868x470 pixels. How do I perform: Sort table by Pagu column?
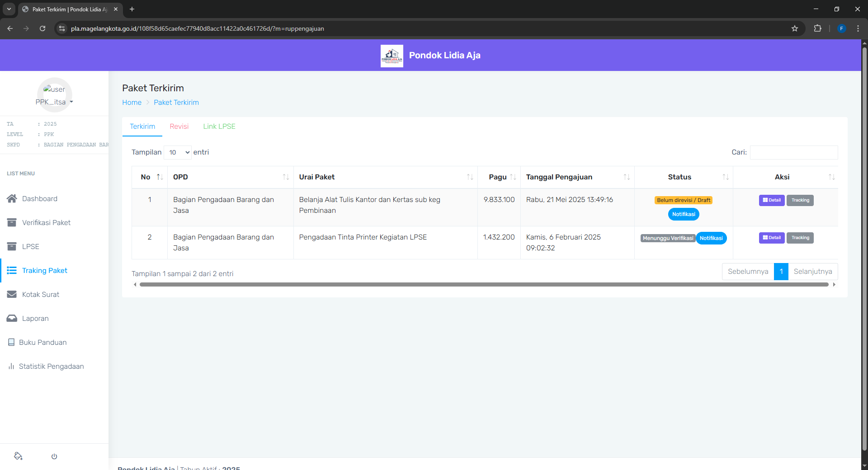(513, 177)
